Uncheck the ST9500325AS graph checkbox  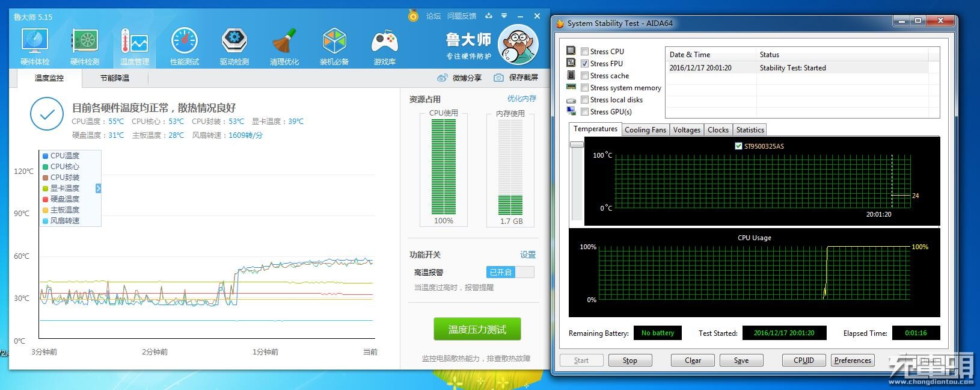pos(738,146)
